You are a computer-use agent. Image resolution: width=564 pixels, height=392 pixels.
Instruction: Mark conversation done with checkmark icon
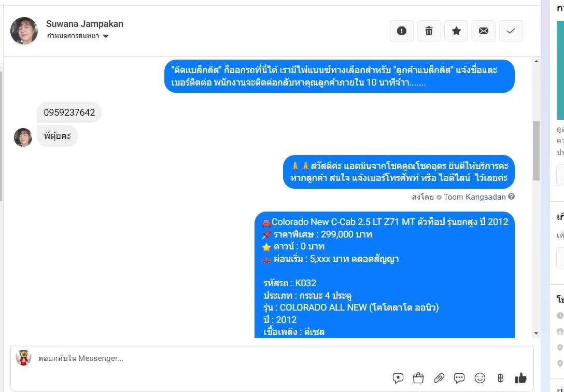tap(511, 31)
